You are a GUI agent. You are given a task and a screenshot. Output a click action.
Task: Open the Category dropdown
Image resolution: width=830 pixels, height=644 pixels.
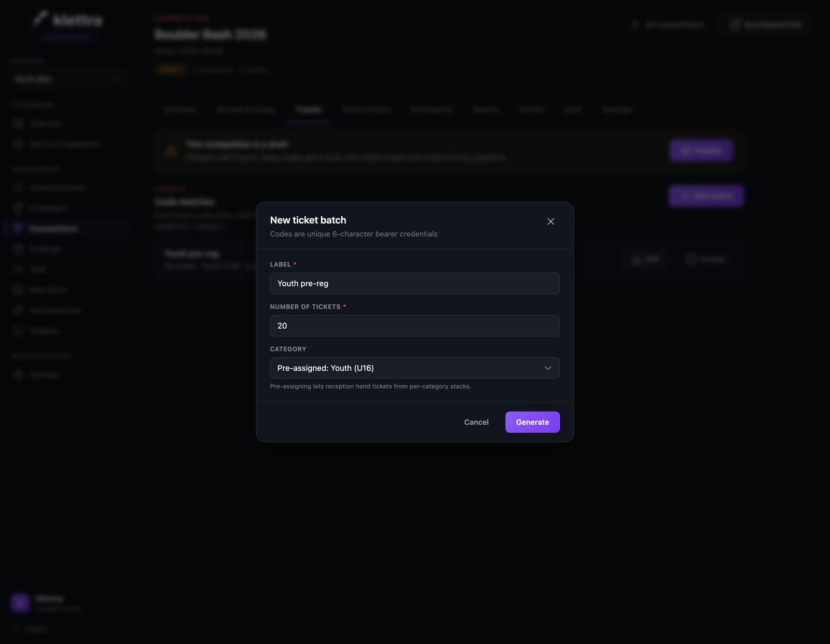coord(414,368)
